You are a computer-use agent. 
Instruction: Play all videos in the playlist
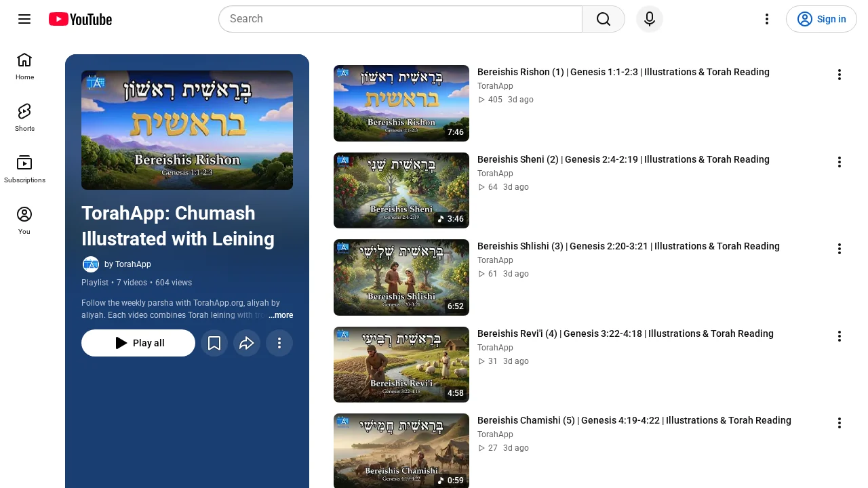click(138, 343)
